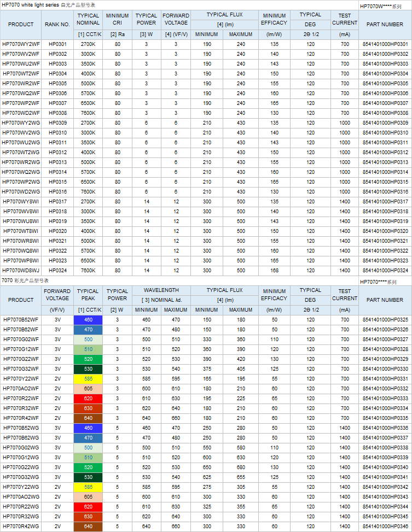Select product cell HP7070WR8WI
The image size is (412, 532).
21,241
